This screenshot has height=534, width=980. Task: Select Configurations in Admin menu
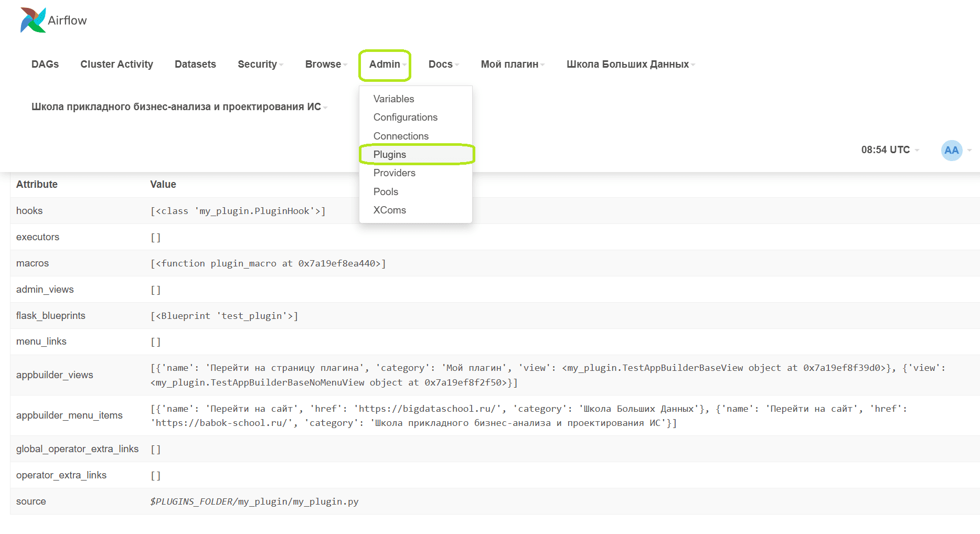click(405, 118)
